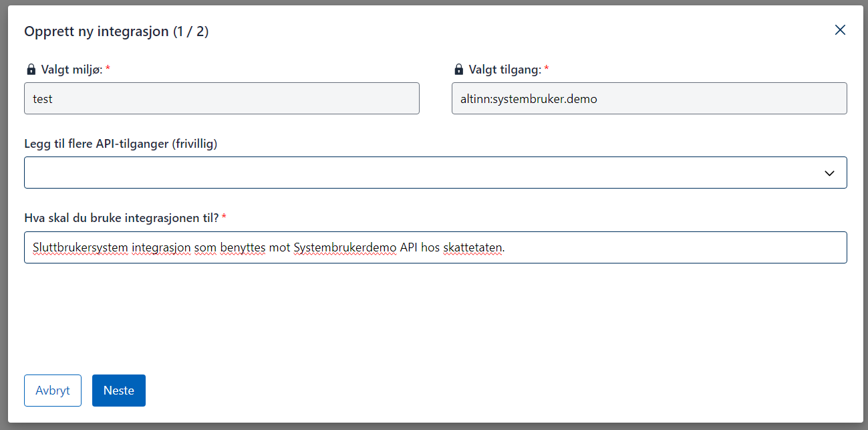Screen dimensions: 868x430
Task: Click the "Legg til flere API-tilganger (frivillig)" label
Action: pos(121,144)
